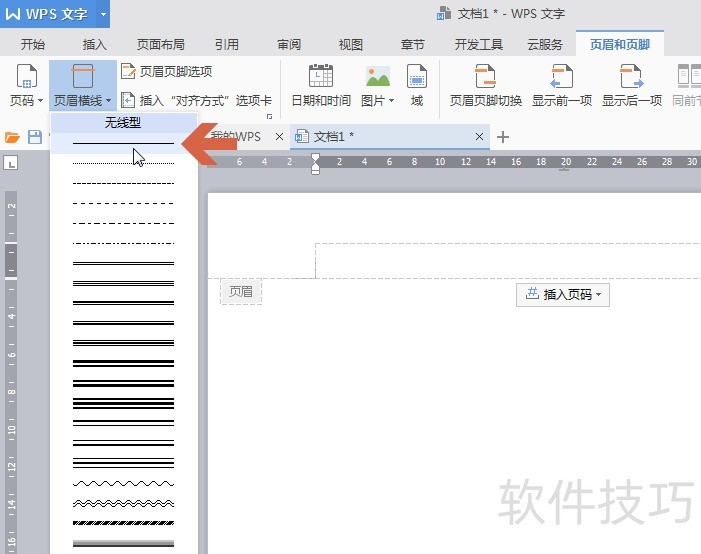The image size is (701, 554).
Task: Click the 页眉横线 header line icon
Action: 83,76
